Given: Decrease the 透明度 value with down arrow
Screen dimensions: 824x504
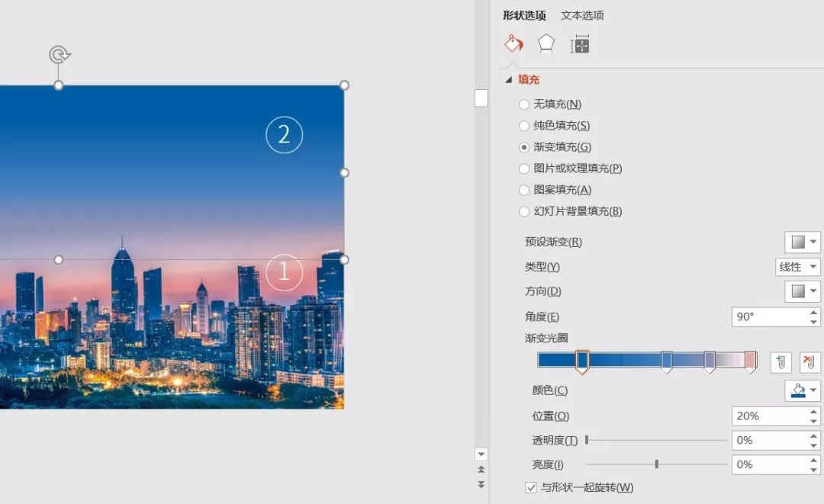Looking at the screenshot, I should coord(813,445).
